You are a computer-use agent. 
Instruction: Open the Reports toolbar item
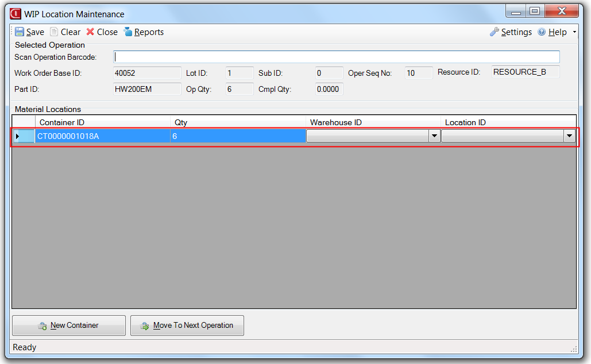click(x=144, y=32)
